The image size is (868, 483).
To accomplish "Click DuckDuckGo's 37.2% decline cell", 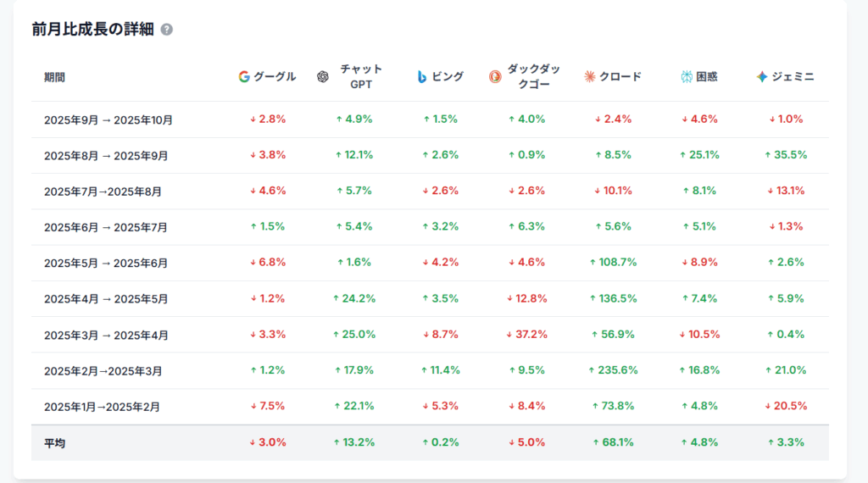I will [527, 334].
